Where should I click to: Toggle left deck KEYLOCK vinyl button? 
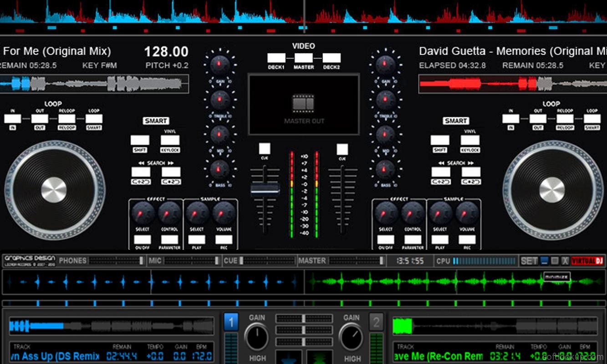(170, 140)
